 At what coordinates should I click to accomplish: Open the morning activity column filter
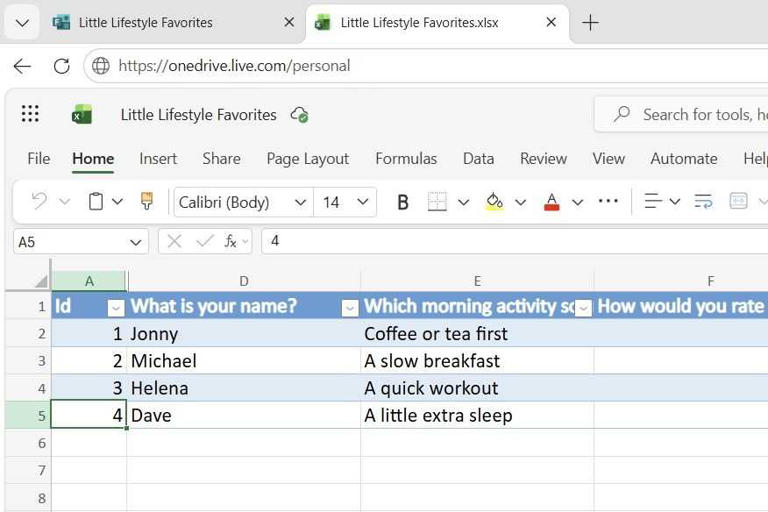pos(583,308)
